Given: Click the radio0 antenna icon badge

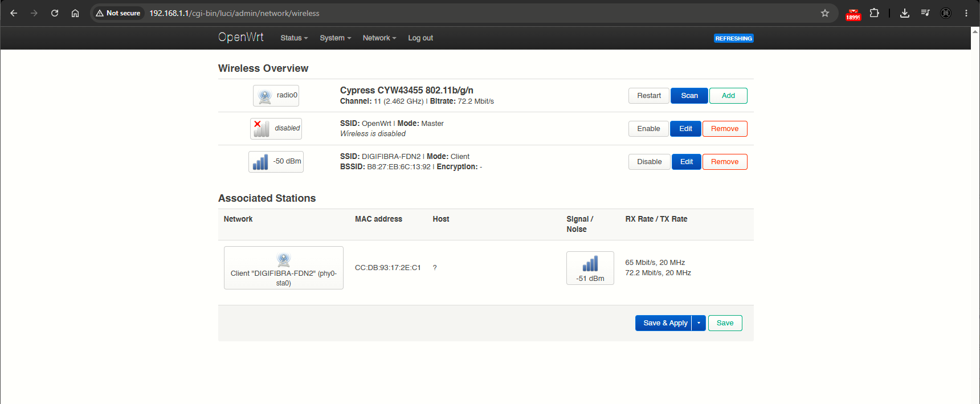Looking at the screenshot, I should pos(276,96).
